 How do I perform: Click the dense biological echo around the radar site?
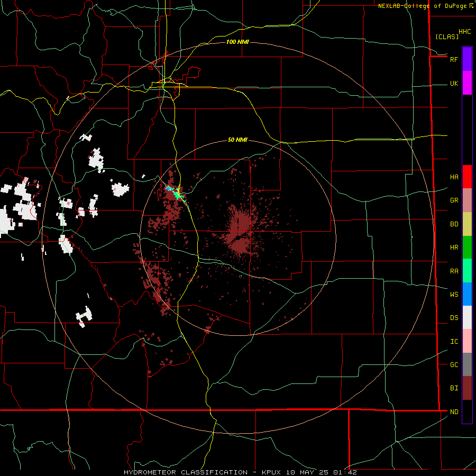pos(241,234)
